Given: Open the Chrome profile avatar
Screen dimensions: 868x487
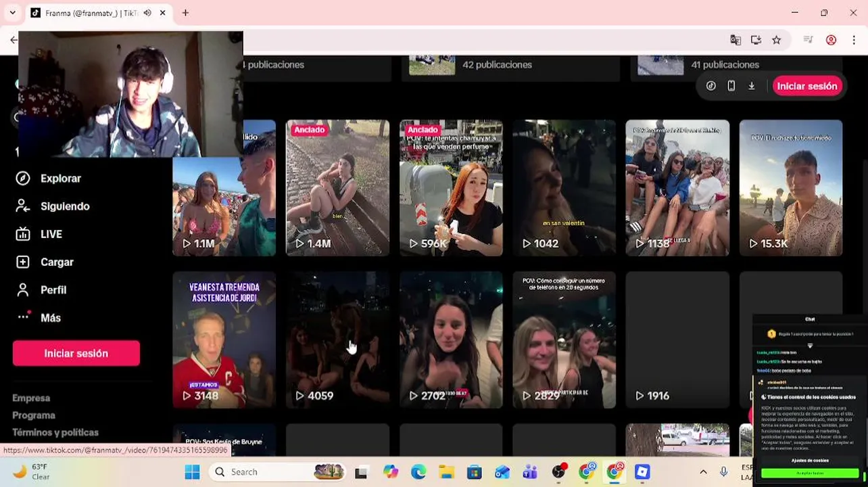Looking at the screenshot, I should tap(831, 40).
